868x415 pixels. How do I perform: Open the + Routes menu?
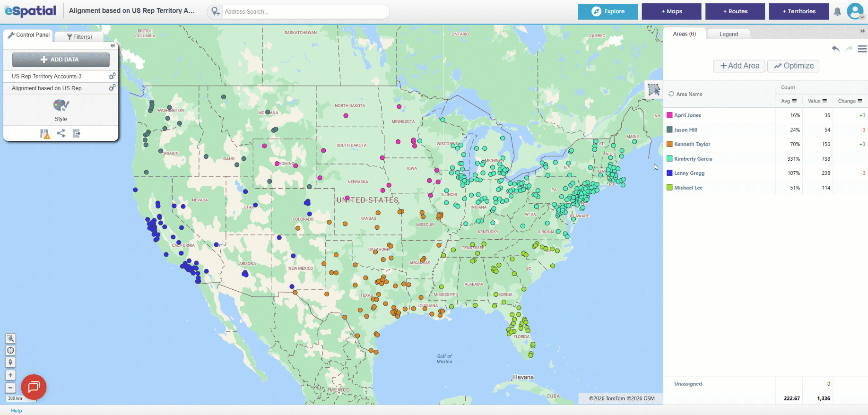(x=735, y=11)
